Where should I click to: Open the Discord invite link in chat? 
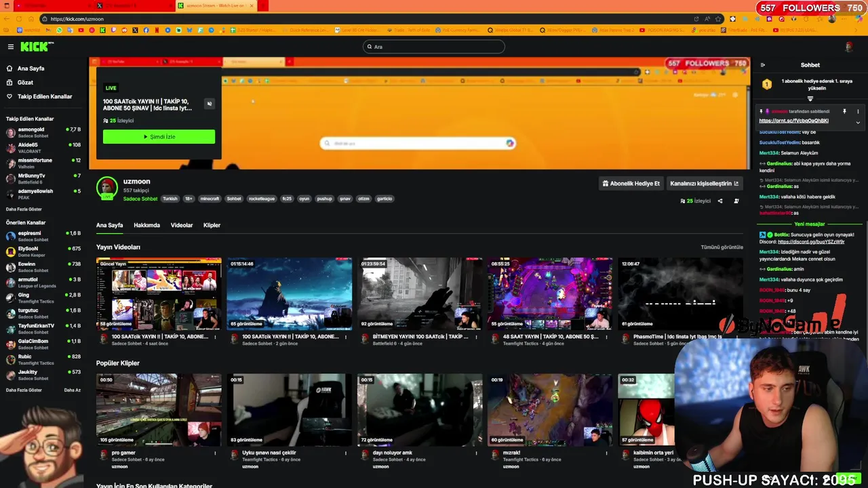(x=811, y=242)
